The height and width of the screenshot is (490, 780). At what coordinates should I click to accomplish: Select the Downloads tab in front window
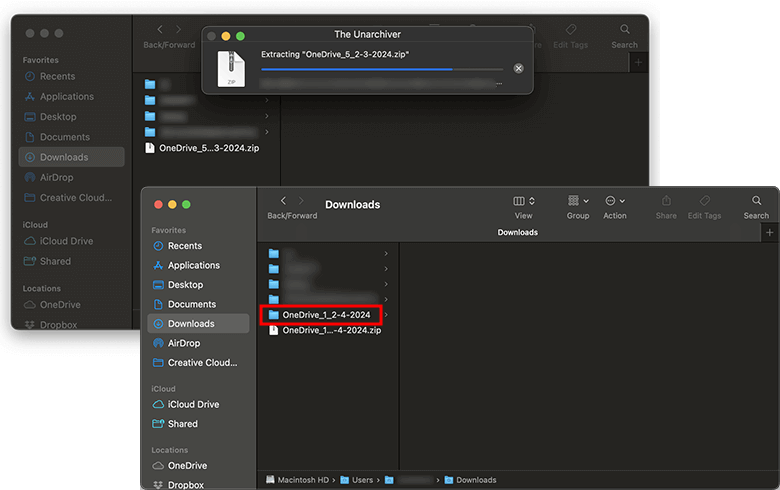tap(517, 232)
